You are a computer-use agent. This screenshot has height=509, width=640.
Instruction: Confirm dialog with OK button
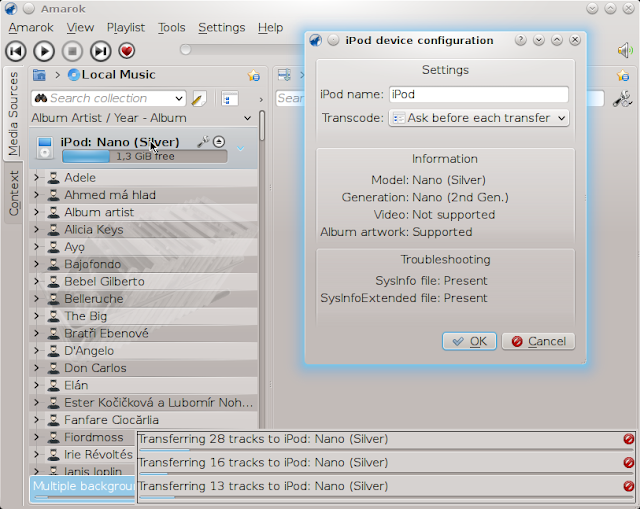coord(469,341)
